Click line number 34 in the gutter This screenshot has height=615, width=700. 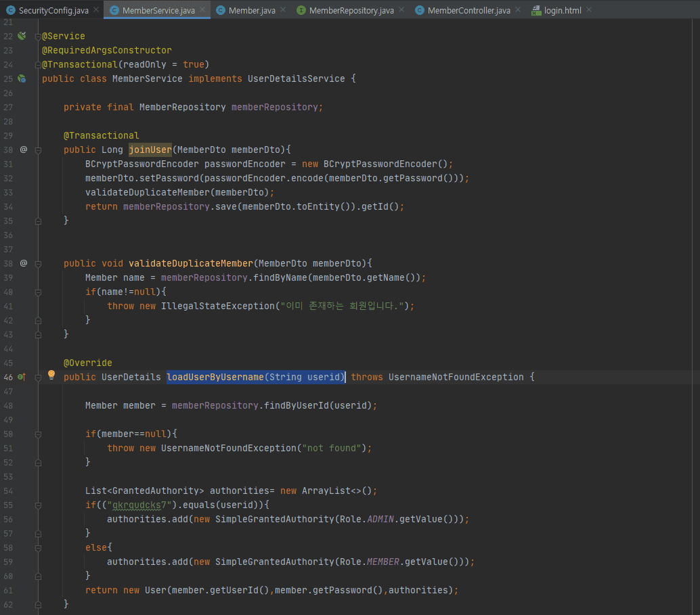[8, 206]
